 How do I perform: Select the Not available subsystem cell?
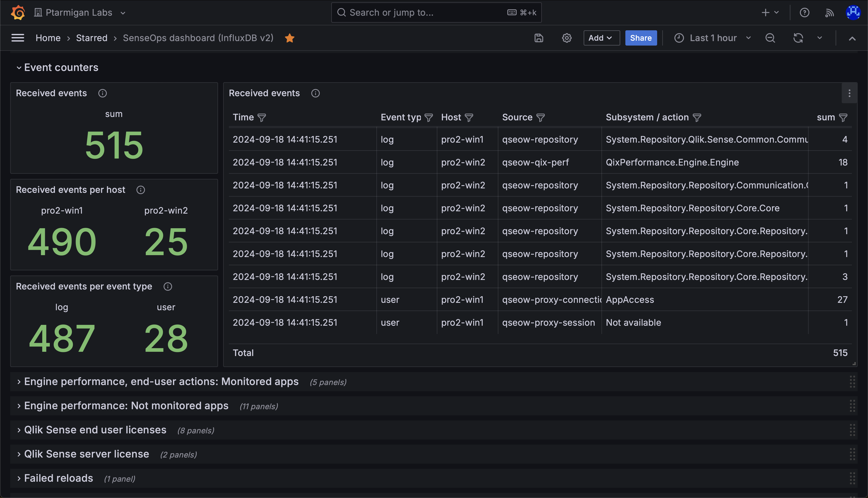click(705, 323)
